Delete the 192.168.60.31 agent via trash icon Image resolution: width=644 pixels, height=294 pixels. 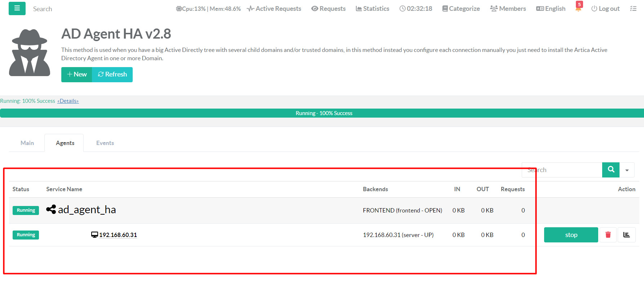coord(608,235)
